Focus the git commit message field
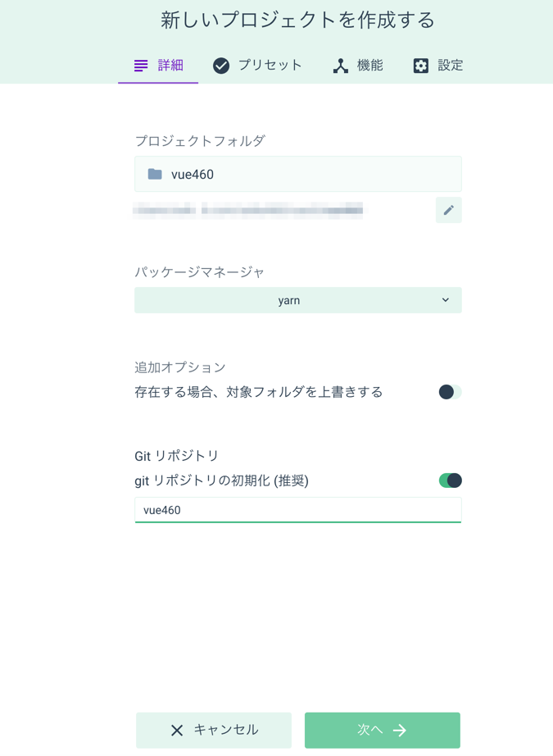Screen dimensions: 553x756 [297, 510]
